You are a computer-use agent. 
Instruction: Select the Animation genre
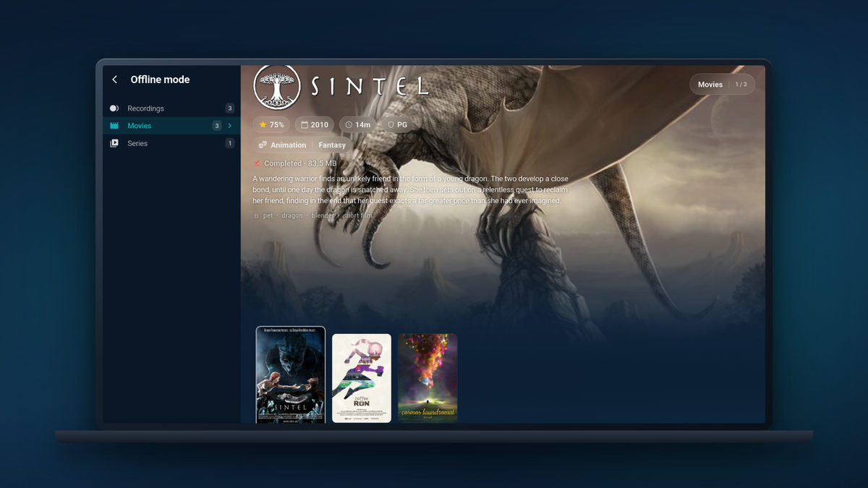point(288,145)
